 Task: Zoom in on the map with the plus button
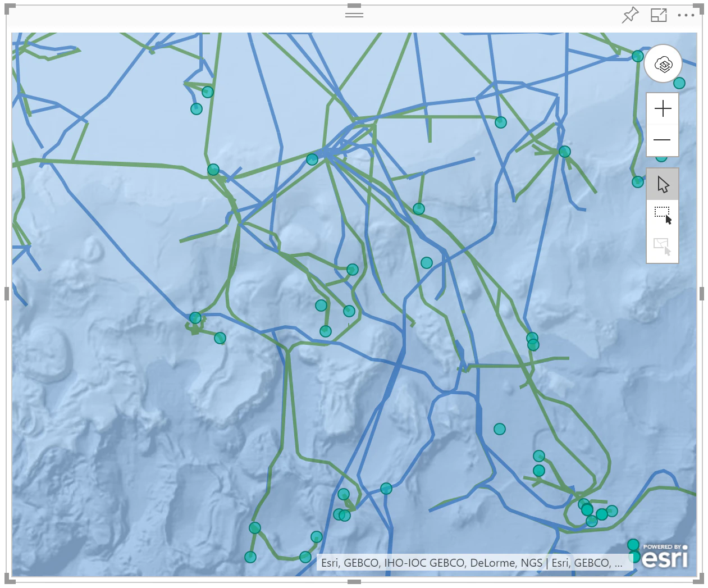[x=663, y=108]
